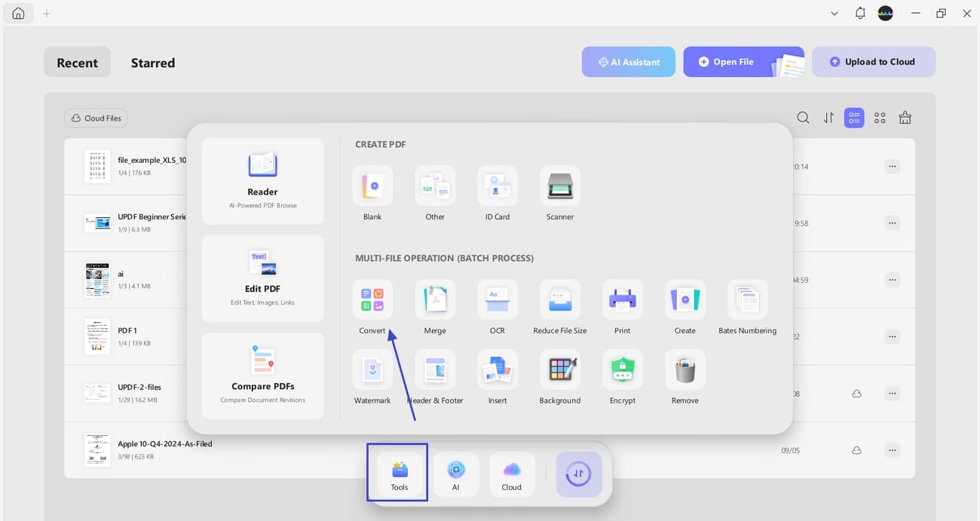Open the AI button in bottom dock
Viewport: 980px width, 521px height.
pyautogui.click(x=456, y=474)
